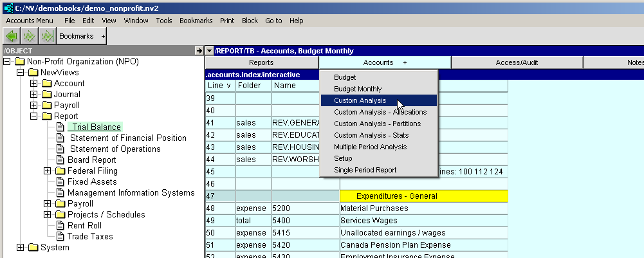Viewport: 644px width, 258px height.
Task: Choose Multiple Period Analysis menu entry
Action: 370,147
